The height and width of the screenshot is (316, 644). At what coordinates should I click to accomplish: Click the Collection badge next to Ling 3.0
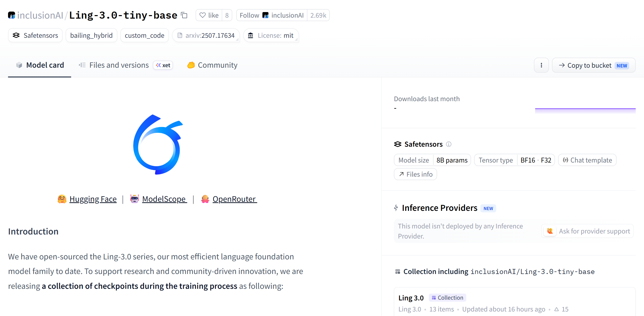pos(447,298)
